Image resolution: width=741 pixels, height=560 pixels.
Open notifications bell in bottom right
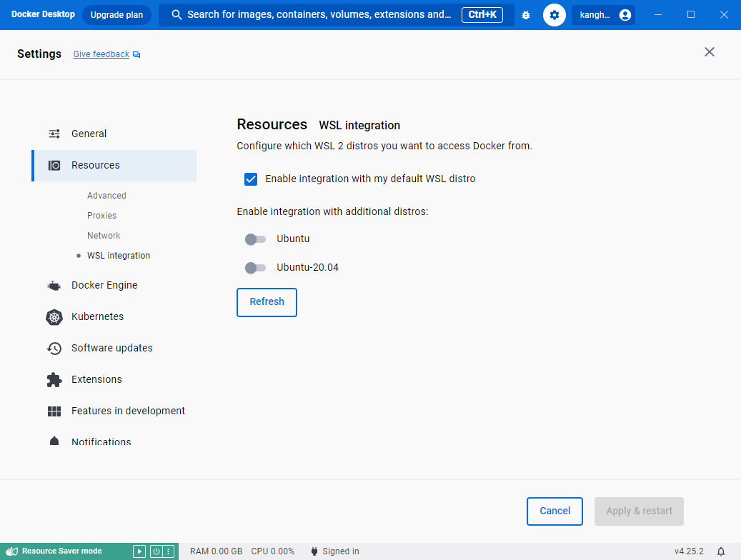click(721, 551)
